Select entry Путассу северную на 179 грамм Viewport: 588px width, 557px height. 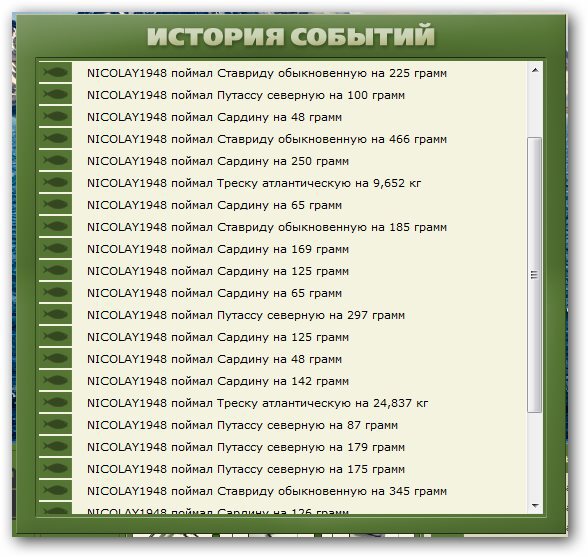(x=246, y=447)
